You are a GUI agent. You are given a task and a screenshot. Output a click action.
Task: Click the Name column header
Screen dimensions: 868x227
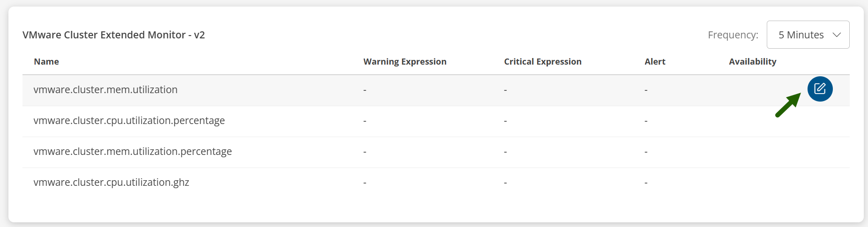pyautogui.click(x=46, y=62)
